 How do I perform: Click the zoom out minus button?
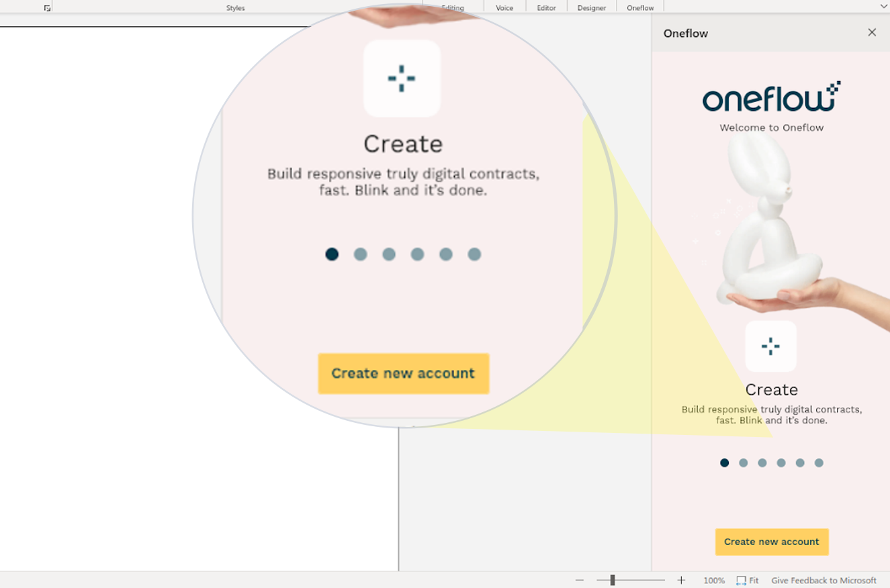tap(580, 581)
